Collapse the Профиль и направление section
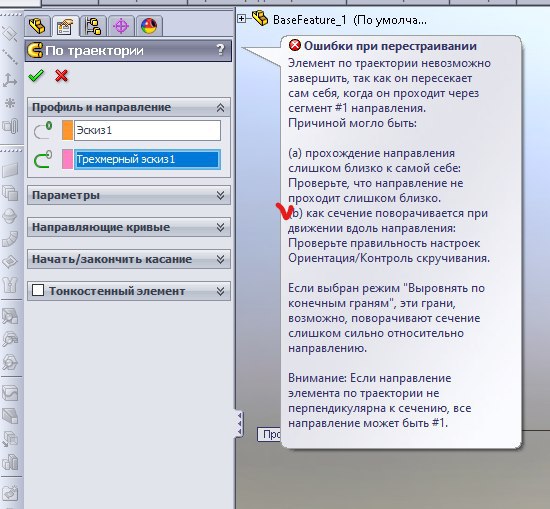The image size is (550, 509). click(220, 107)
